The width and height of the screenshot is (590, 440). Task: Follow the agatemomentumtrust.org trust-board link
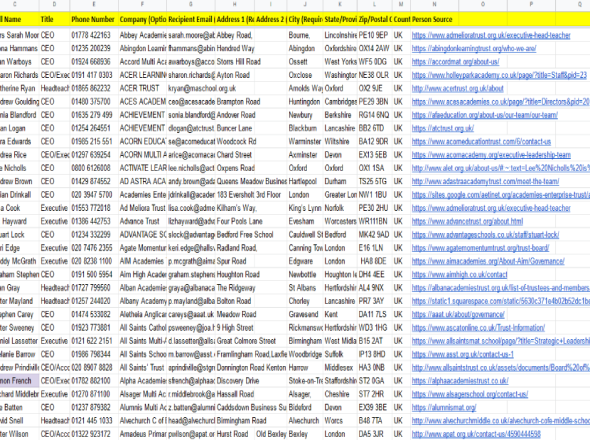point(481,248)
